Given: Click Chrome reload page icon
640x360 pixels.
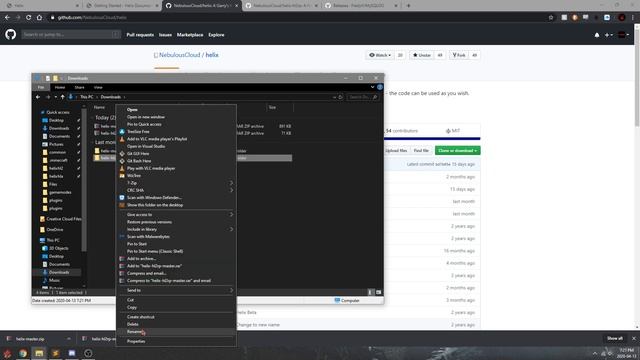Looking at the screenshot, I should click(x=28, y=18).
